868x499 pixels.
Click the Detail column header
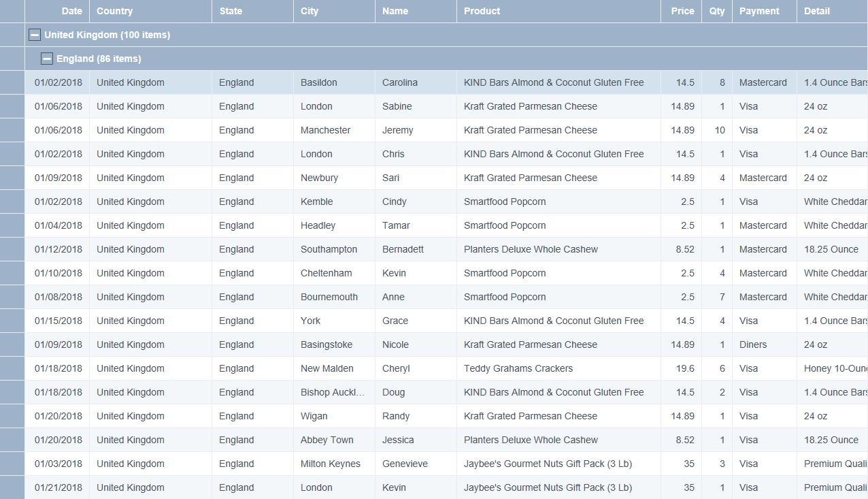(832, 11)
